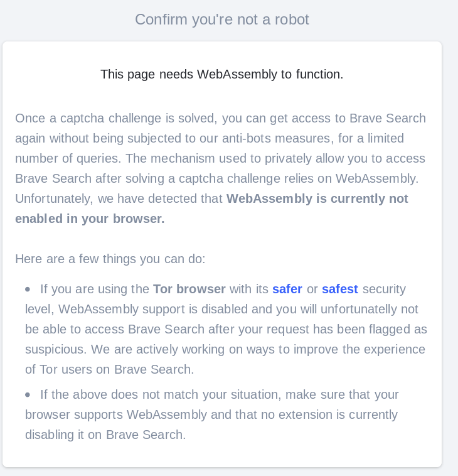Image resolution: width=458 pixels, height=476 pixels.
Task: Click bold 'WebAssembly is currently not' warning text
Action: pyautogui.click(x=317, y=198)
